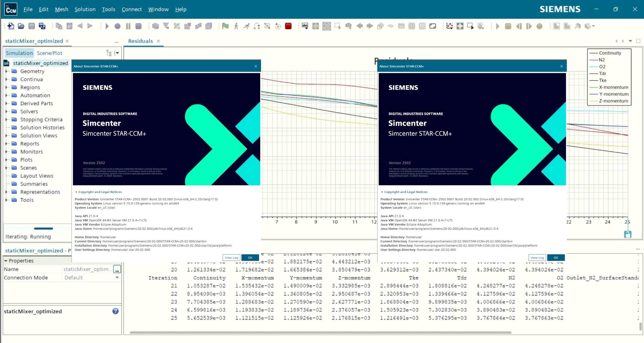The image size is (644, 343).
Task: Click the toolbar Pause icon
Action: [x=128, y=26]
